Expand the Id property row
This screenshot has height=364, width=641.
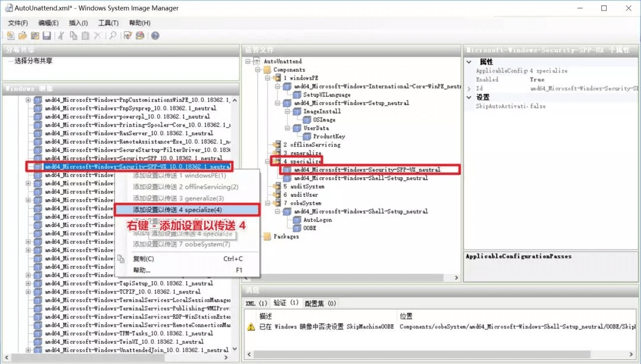[469, 88]
